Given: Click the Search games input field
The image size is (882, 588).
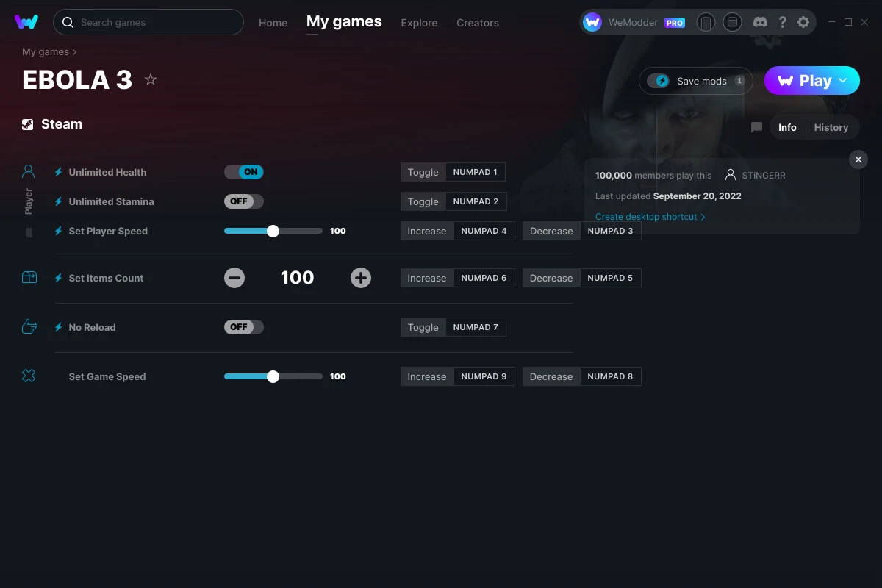Looking at the screenshot, I should (148, 22).
